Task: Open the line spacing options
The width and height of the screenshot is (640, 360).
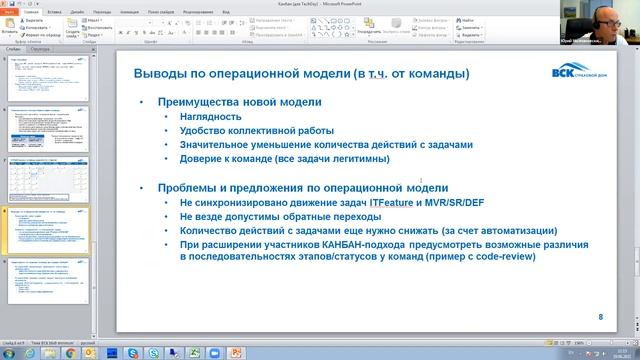Action: pos(242,23)
